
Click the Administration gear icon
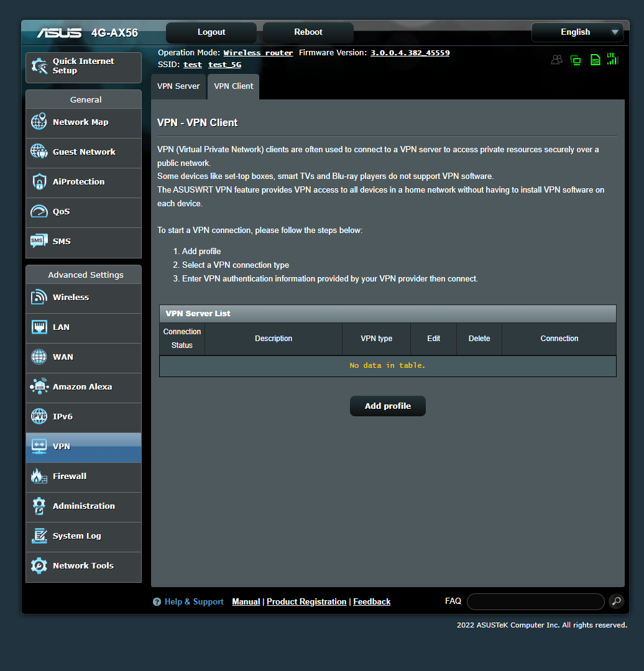click(39, 506)
